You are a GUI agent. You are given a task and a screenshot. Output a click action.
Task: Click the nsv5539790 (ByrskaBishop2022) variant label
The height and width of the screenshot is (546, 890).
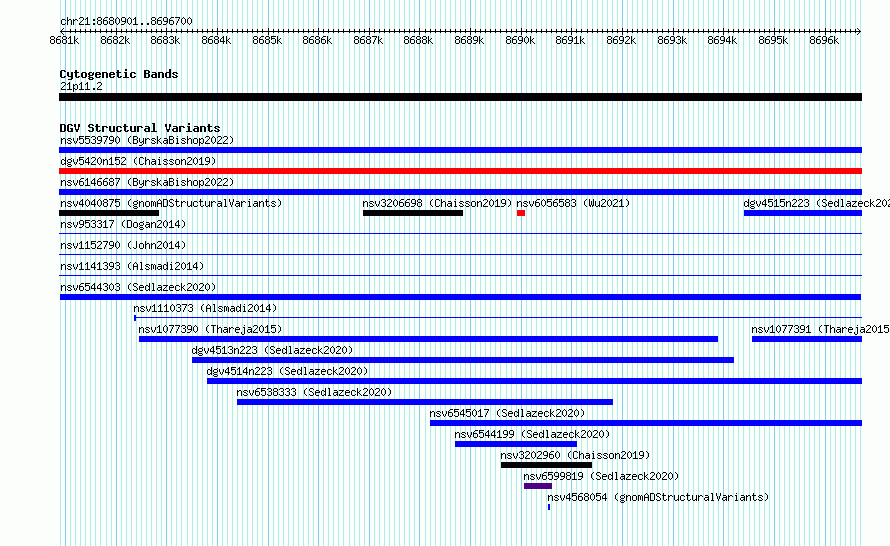[x=147, y=140]
